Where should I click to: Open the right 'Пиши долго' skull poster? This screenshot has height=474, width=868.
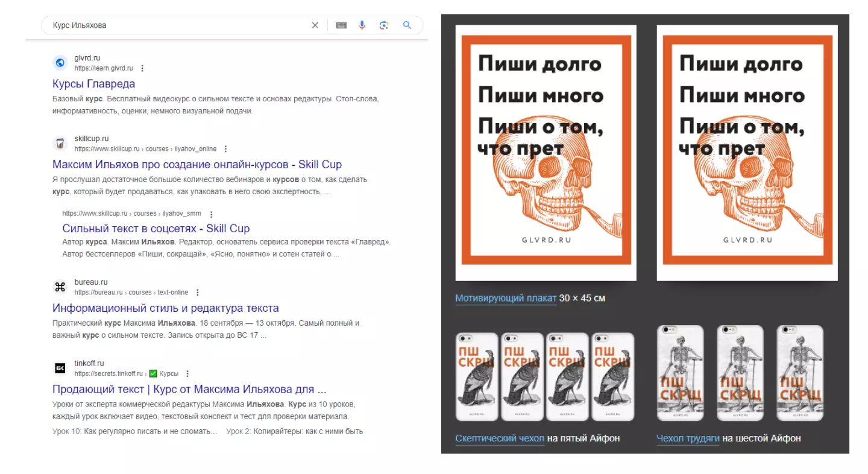(x=747, y=153)
